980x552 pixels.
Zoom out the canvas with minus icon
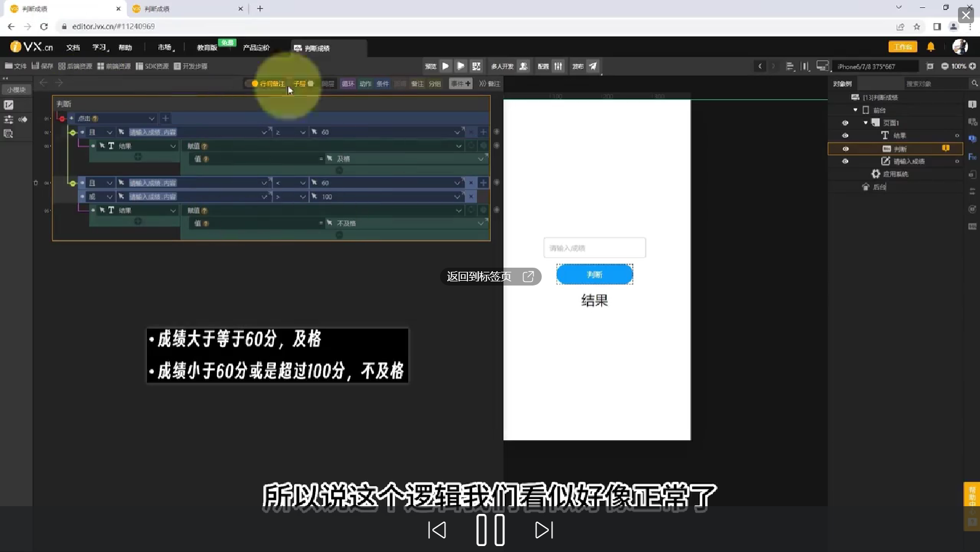[945, 66]
